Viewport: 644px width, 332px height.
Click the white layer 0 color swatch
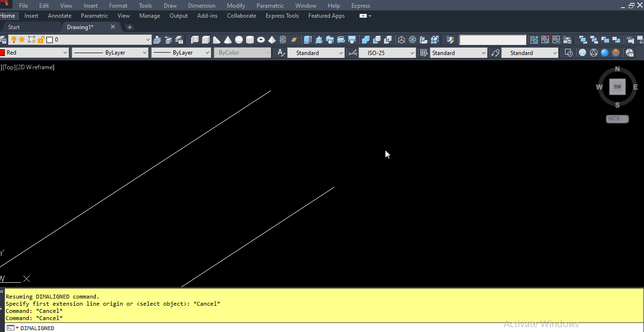coord(49,40)
